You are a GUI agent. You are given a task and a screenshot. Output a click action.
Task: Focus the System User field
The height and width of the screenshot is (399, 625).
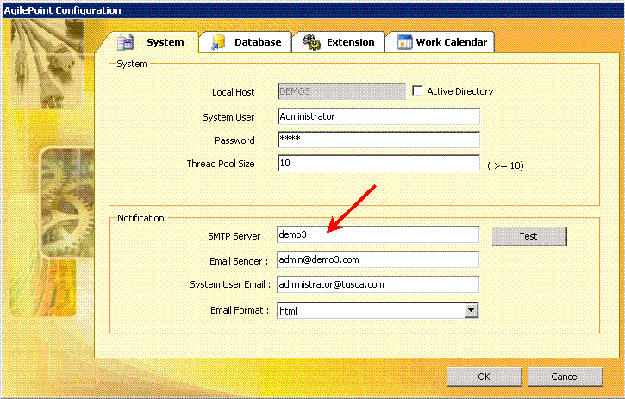tap(379, 117)
